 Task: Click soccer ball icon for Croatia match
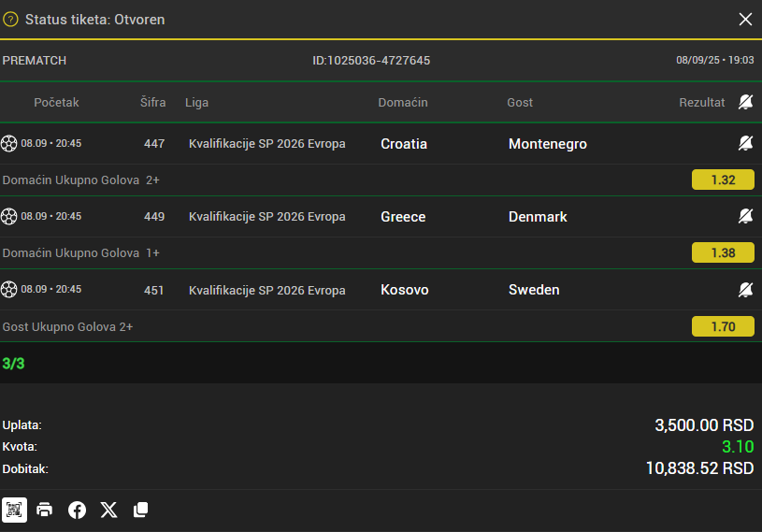(x=8, y=143)
